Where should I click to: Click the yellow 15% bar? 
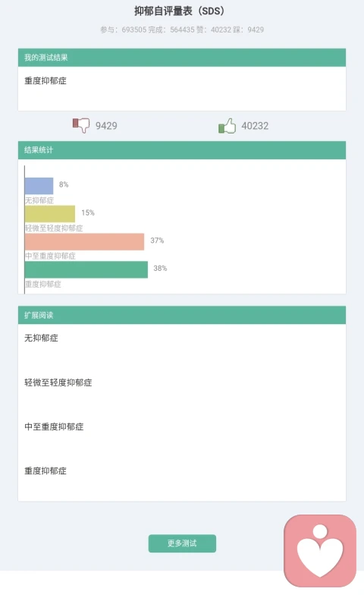coord(50,214)
